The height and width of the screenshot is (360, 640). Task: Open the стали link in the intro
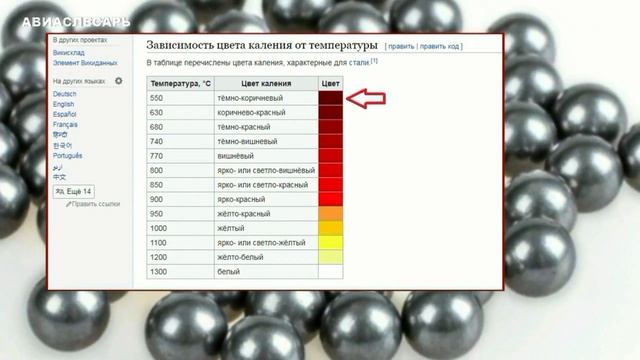[359, 63]
